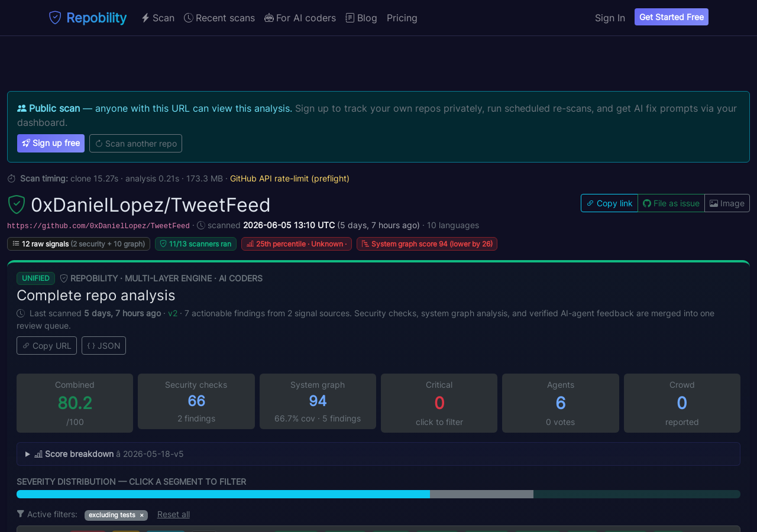The height and width of the screenshot is (532, 757).
Task: Click the people icon beside Public scan
Action: pos(22,108)
